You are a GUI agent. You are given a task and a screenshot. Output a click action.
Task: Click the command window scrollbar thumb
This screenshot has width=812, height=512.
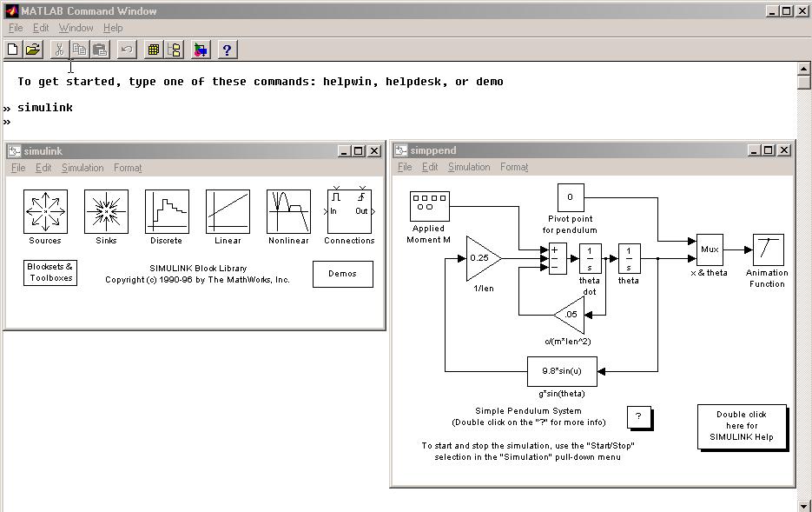(803, 82)
